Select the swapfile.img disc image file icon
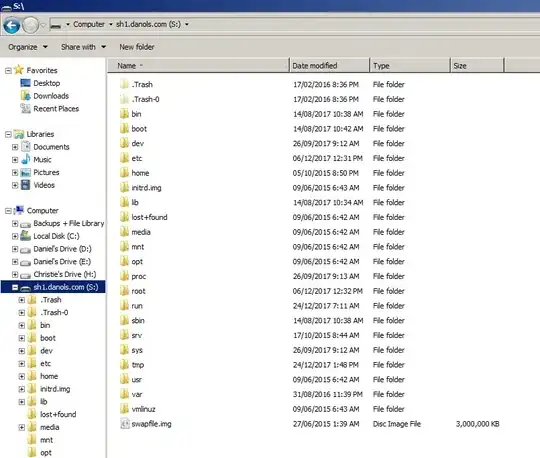The image size is (540, 458). click(x=125, y=424)
